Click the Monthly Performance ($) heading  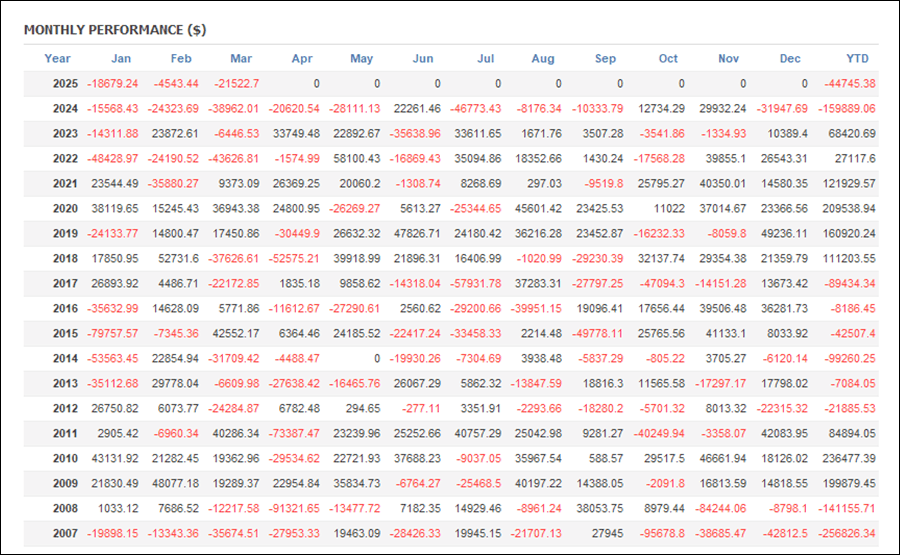[115, 30]
